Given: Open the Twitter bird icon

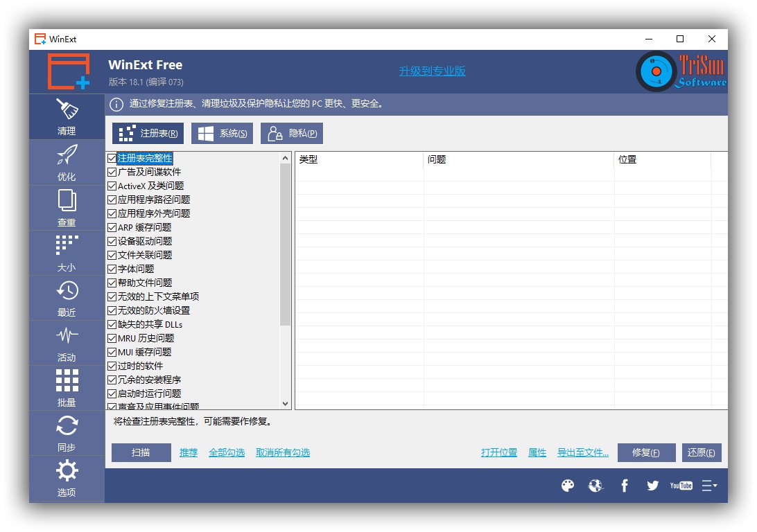Looking at the screenshot, I should [x=653, y=486].
